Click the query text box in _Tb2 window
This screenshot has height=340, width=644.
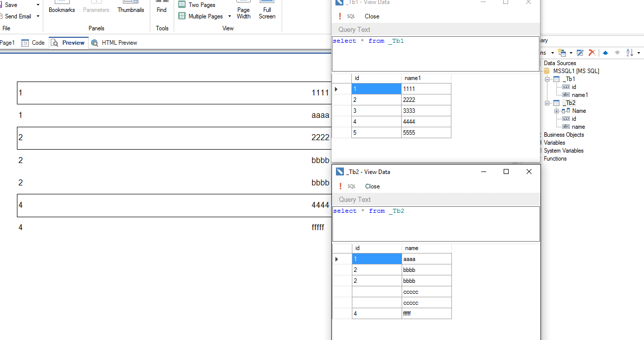click(x=436, y=224)
